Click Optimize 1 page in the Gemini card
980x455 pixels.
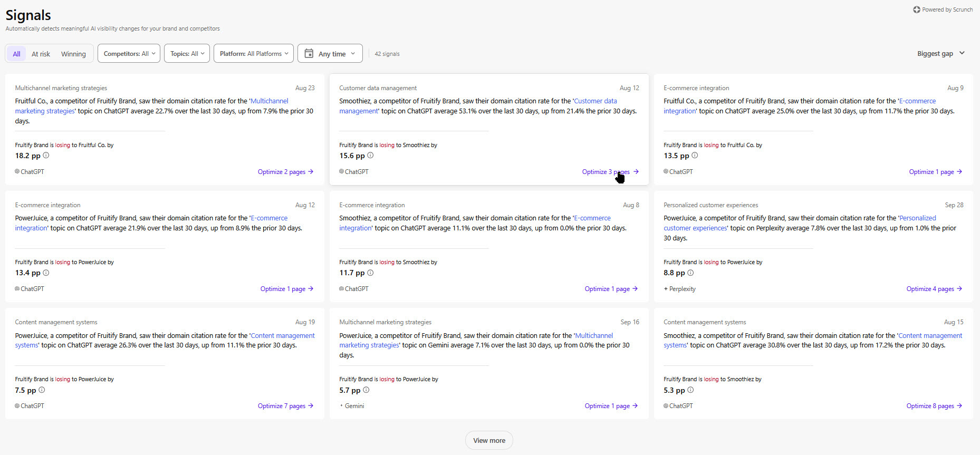[611, 406]
